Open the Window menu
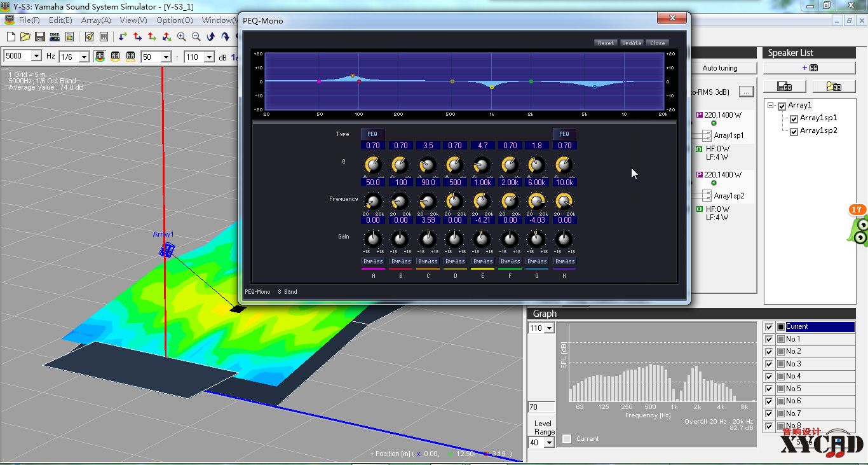This screenshot has height=465, width=868. (220, 20)
